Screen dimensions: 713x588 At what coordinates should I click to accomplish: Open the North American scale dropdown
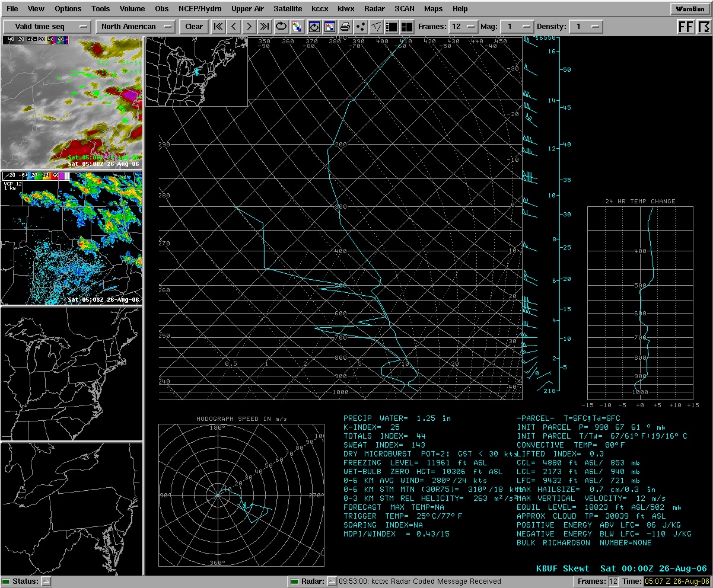[x=136, y=27]
